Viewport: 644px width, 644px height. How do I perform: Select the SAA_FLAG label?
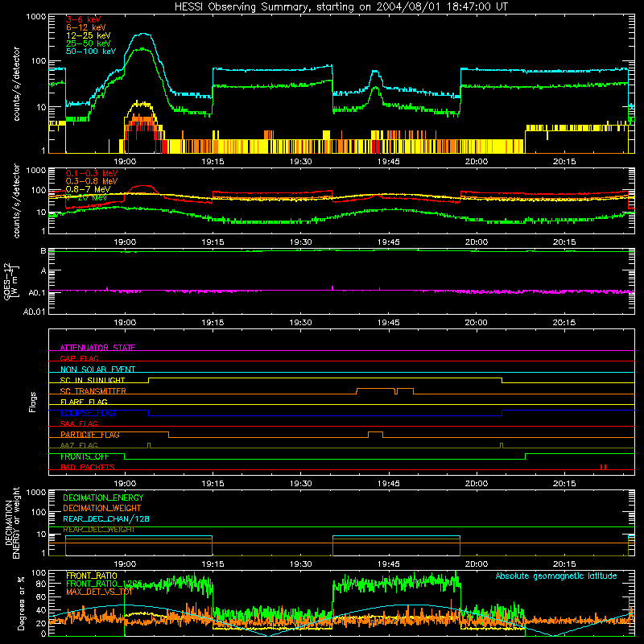coord(79,423)
